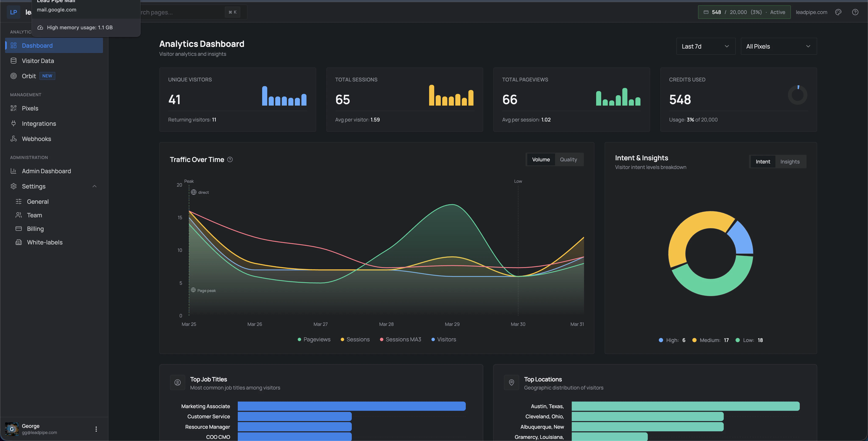Open the Pixels management page

(30, 108)
